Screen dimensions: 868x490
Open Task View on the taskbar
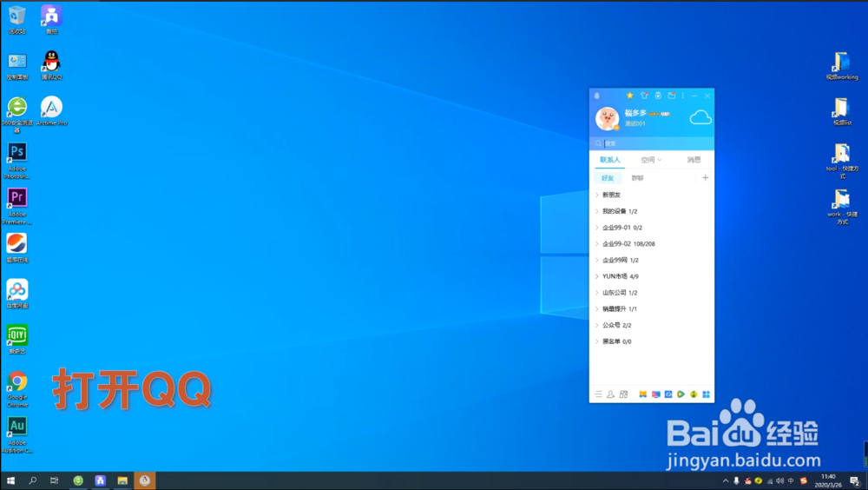pos(54,480)
